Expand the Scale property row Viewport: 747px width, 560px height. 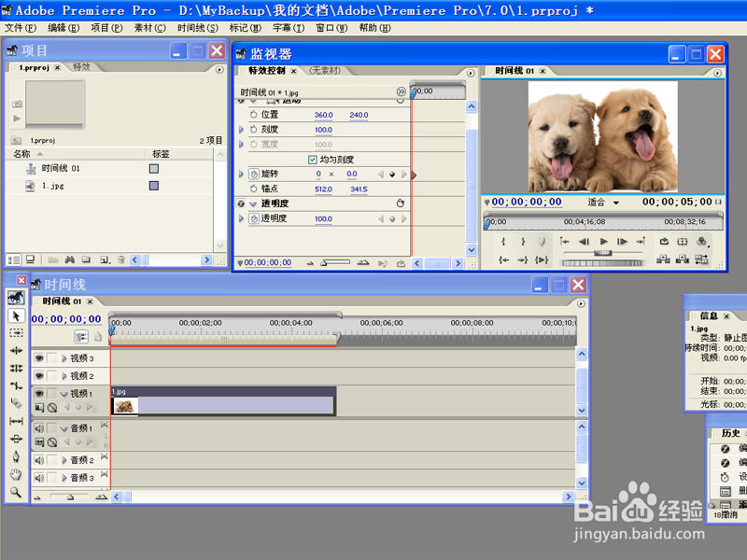[x=241, y=130]
